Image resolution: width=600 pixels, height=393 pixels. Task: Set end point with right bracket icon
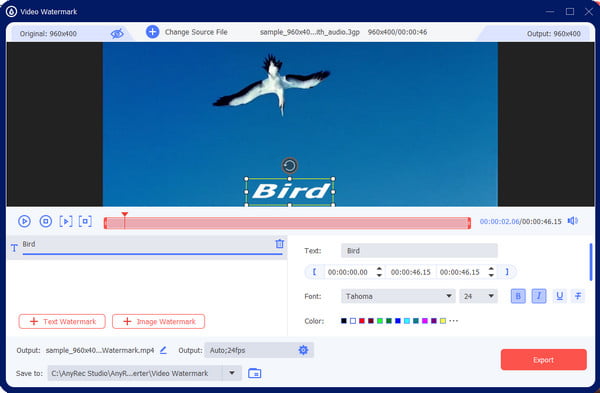pos(507,272)
